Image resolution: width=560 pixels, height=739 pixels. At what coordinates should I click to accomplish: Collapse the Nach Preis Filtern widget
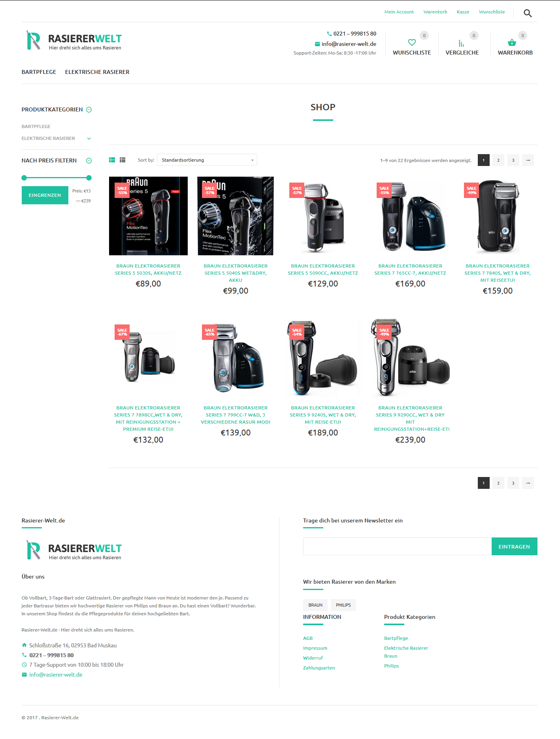point(89,161)
